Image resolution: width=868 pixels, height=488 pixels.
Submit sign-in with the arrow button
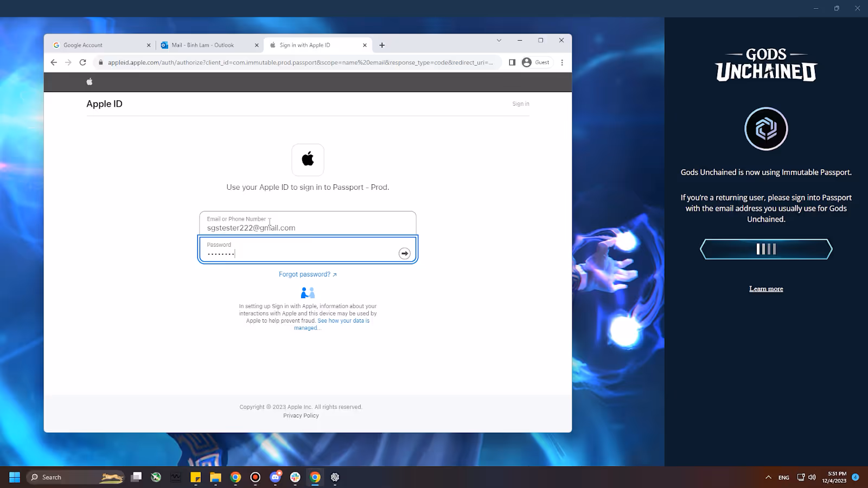405,253
